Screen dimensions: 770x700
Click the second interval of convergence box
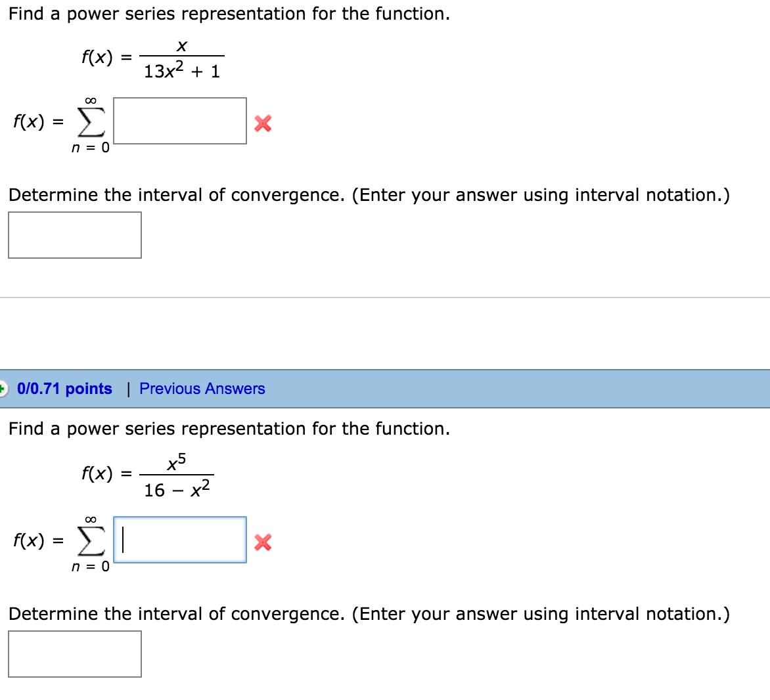(x=74, y=653)
